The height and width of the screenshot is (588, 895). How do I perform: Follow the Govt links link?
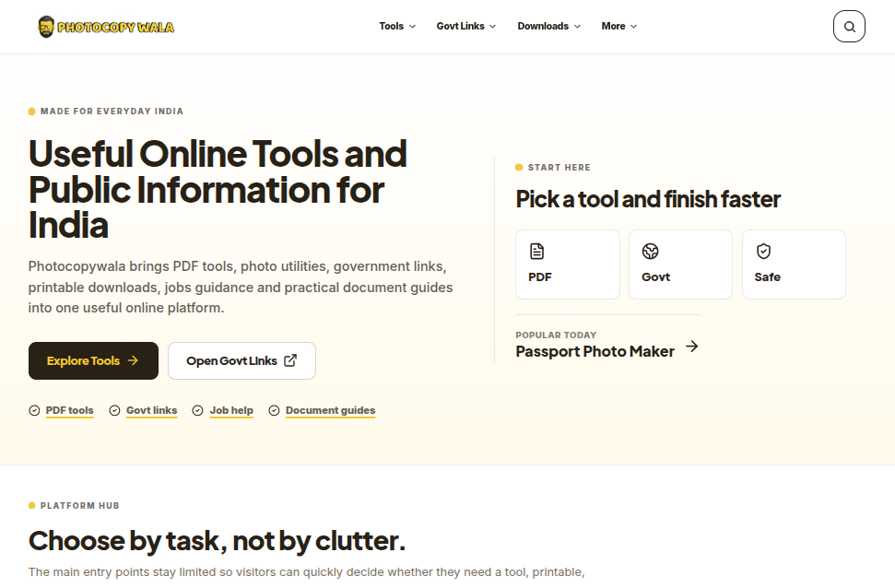coord(152,410)
